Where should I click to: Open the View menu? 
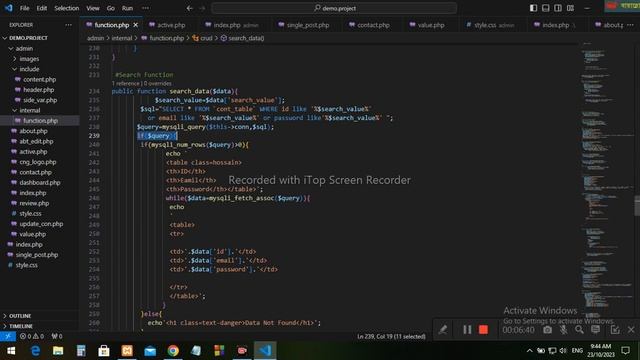pyautogui.click(x=93, y=8)
